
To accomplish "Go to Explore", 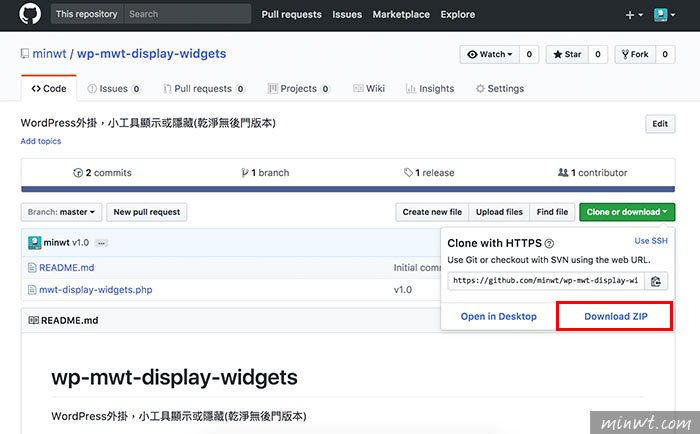I will pyautogui.click(x=458, y=14).
